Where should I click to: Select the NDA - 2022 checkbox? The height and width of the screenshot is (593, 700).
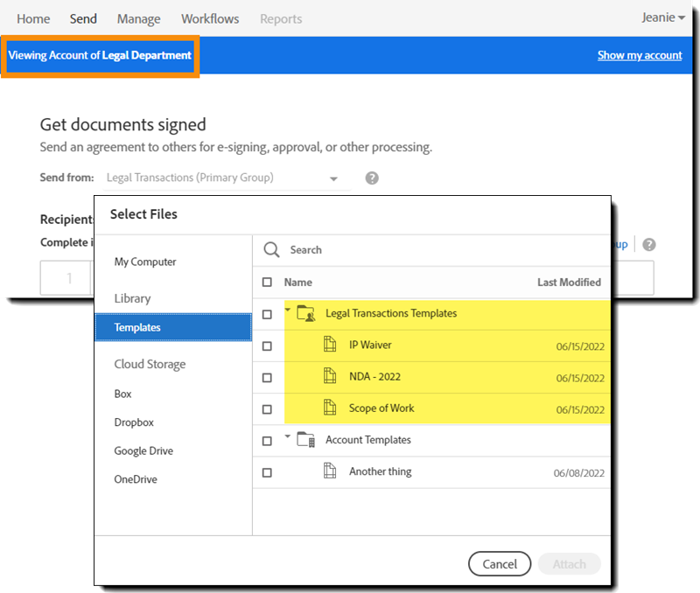point(269,376)
